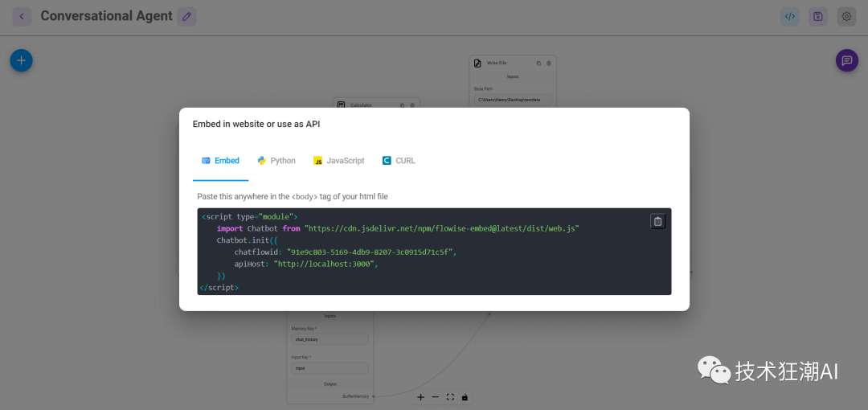Image resolution: width=868 pixels, height=410 pixels.
Task: Click the apiHost localhost URL text
Action: (x=325, y=264)
